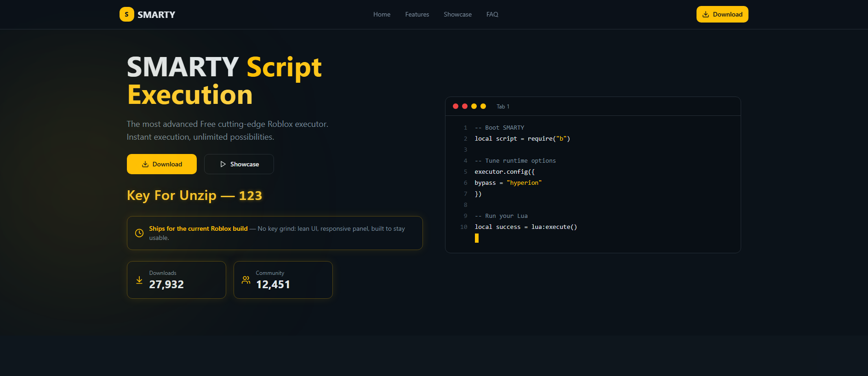This screenshot has height=376, width=868.
Task: Open the Features nav link
Action: pos(417,14)
